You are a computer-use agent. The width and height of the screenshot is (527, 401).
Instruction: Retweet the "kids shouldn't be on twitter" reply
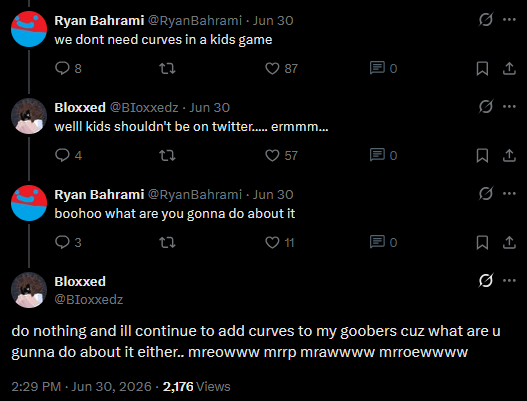pyautogui.click(x=167, y=155)
